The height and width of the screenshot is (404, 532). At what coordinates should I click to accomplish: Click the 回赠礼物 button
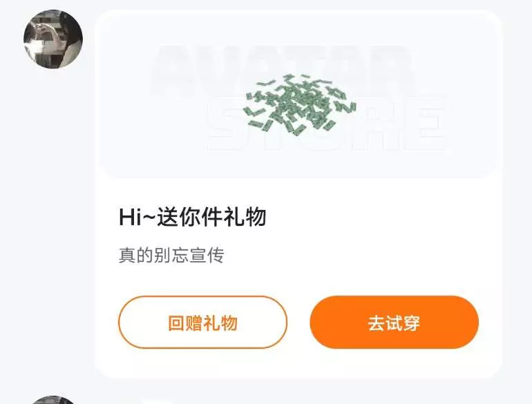coord(203,323)
